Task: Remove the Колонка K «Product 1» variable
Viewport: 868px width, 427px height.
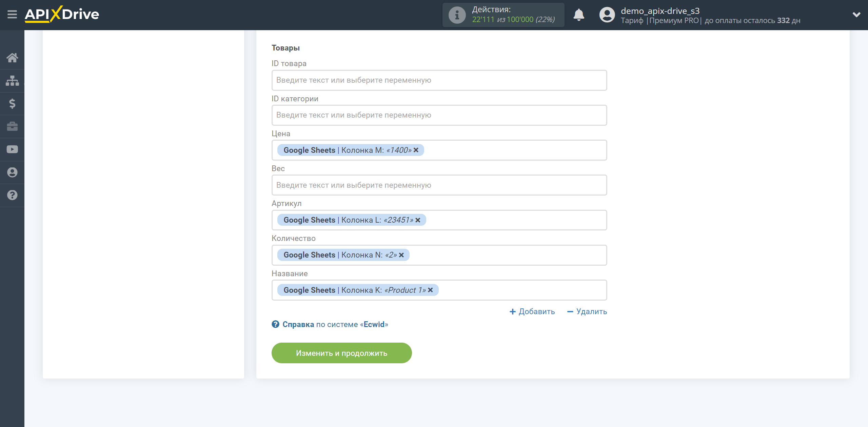Action: pos(430,290)
